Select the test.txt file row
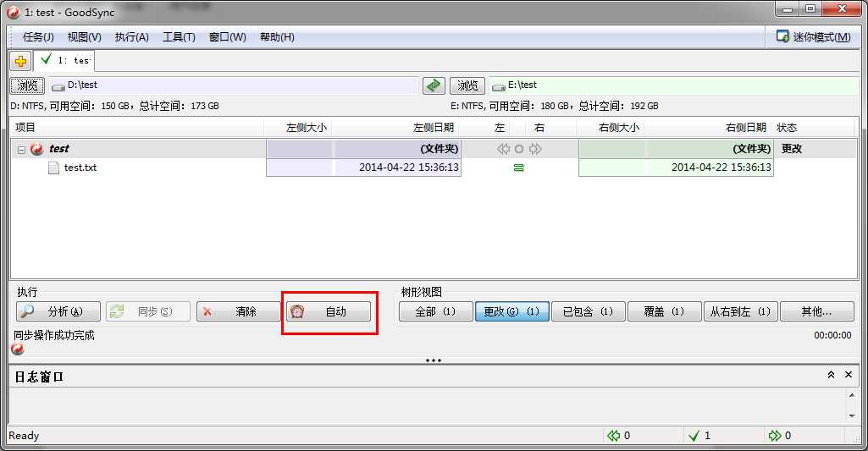Screen dimensions: 868x451 click(x=434, y=168)
